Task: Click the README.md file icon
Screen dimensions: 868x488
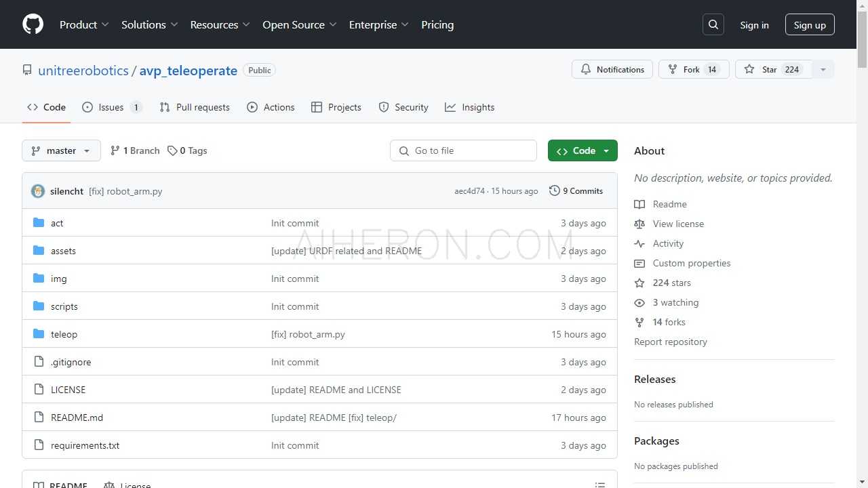Action: (39, 418)
